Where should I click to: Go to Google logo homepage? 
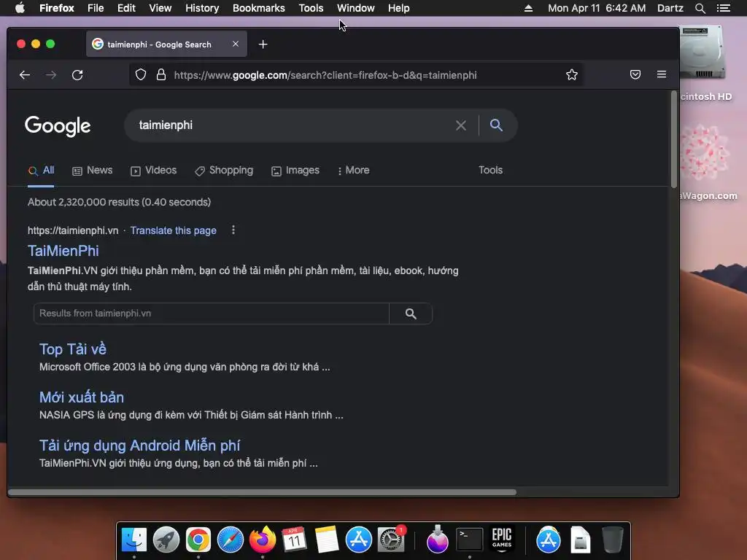tap(58, 126)
